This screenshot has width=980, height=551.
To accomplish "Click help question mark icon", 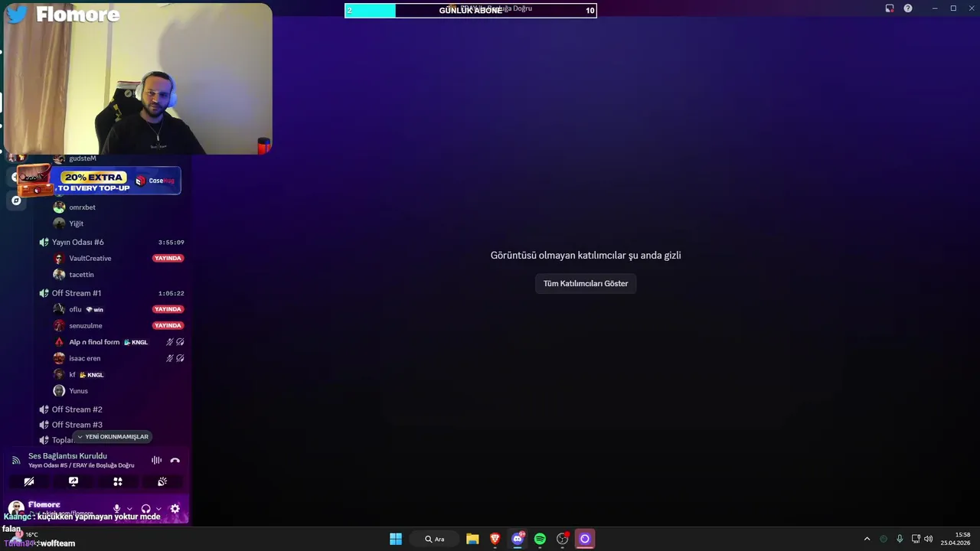I will pyautogui.click(x=908, y=8).
